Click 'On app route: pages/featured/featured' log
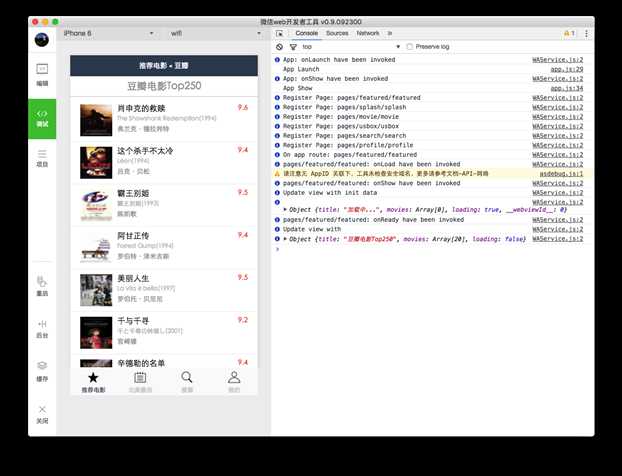Screen dimensions: 622x476 pos(350,155)
